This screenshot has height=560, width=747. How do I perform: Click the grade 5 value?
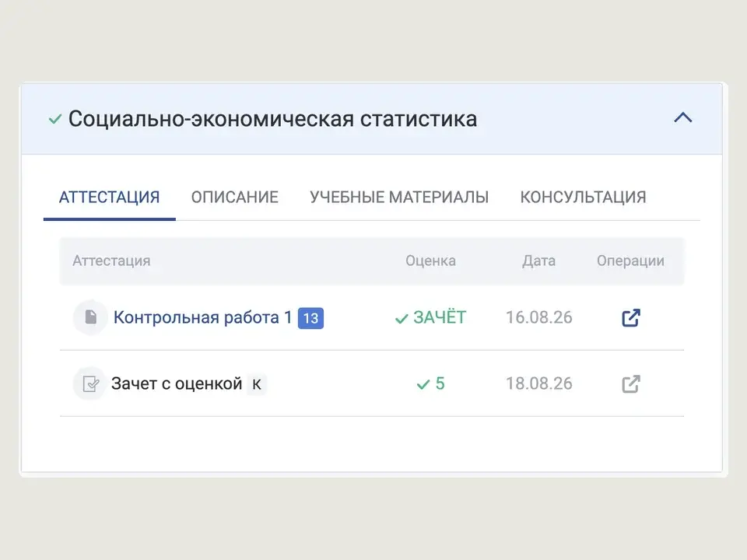(x=440, y=383)
